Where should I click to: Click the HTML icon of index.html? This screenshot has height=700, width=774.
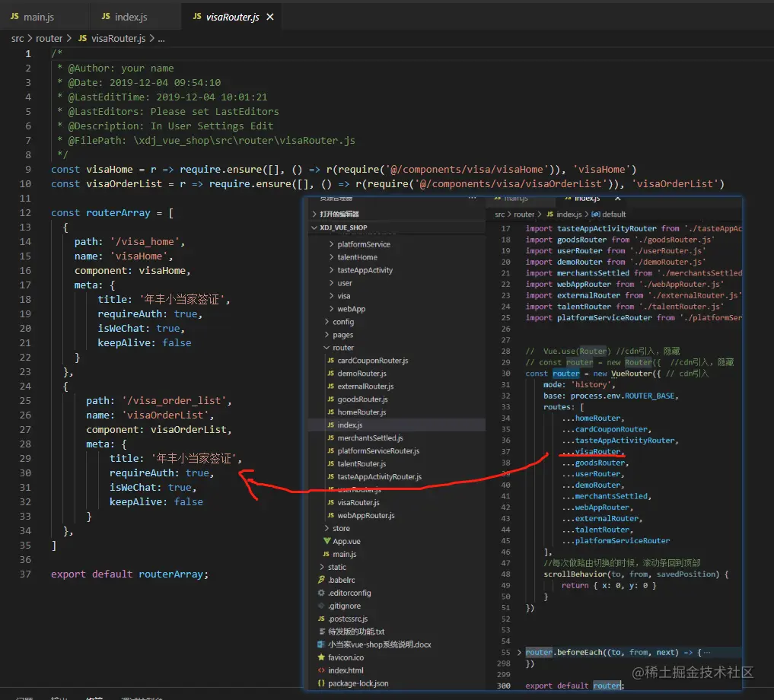(321, 670)
